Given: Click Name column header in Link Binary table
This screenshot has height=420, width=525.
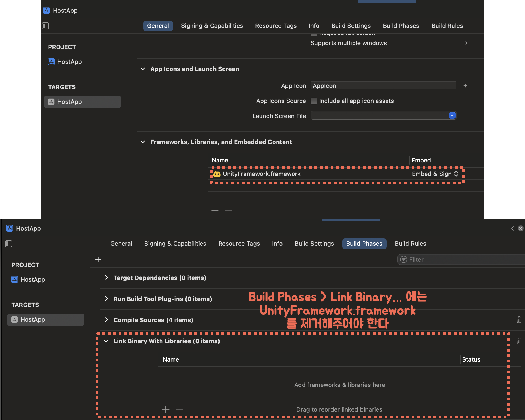Looking at the screenshot, I should point(171,359).
